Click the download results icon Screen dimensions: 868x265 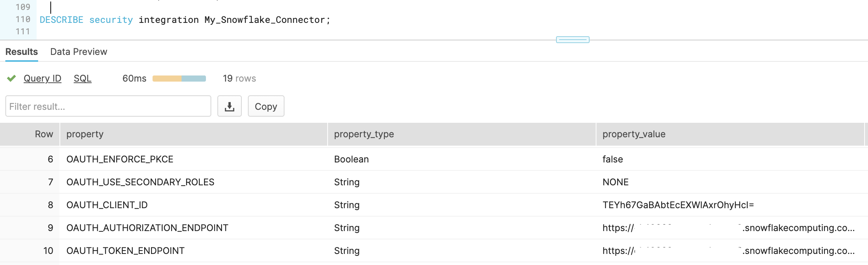tap(230, 106)
